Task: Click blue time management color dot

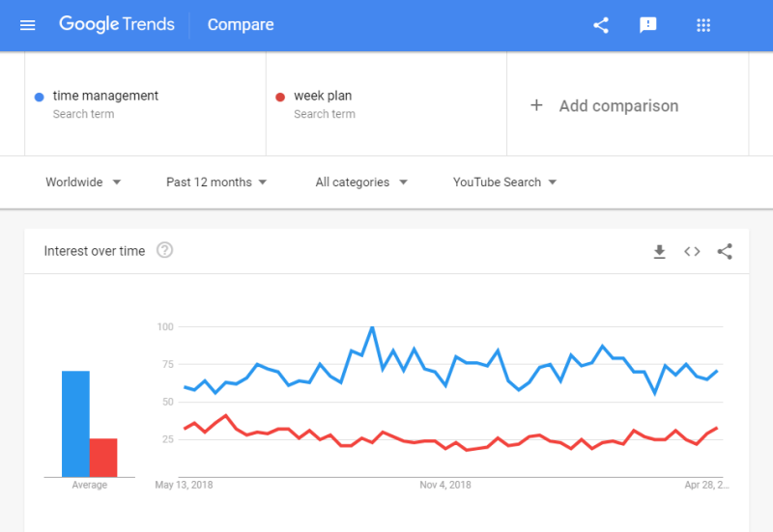Action: pyautogui.click(x=39, y=98)
